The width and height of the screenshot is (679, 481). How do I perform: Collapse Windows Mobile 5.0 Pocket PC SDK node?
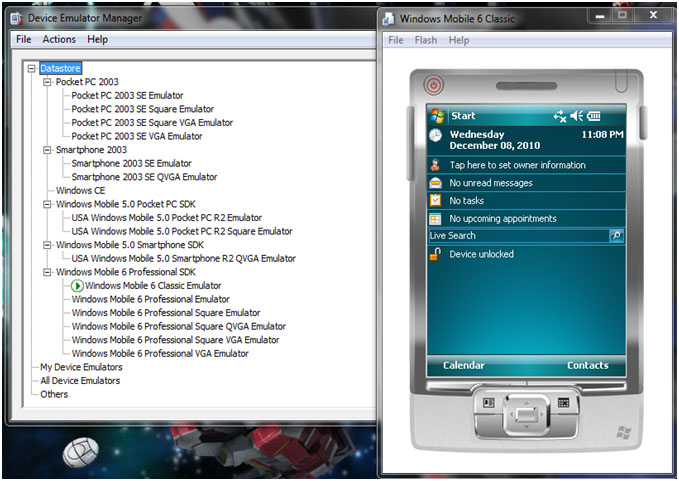click(47, 204)
